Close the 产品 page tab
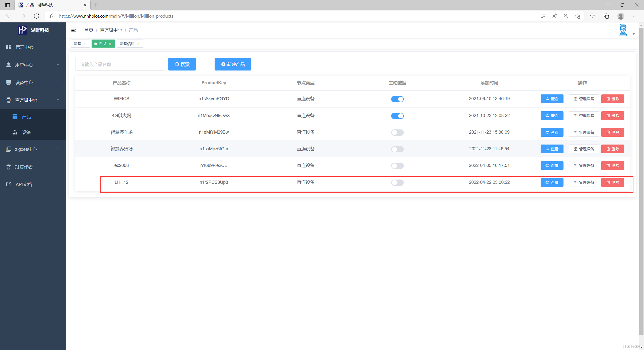Screen dimensions: 644x350 (x=110, y=44)
